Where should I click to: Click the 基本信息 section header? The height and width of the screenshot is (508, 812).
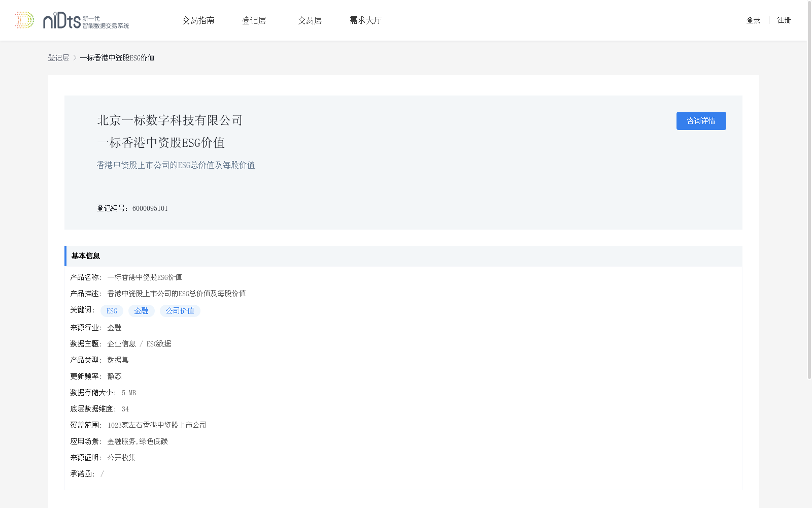[x=403, y=256]
